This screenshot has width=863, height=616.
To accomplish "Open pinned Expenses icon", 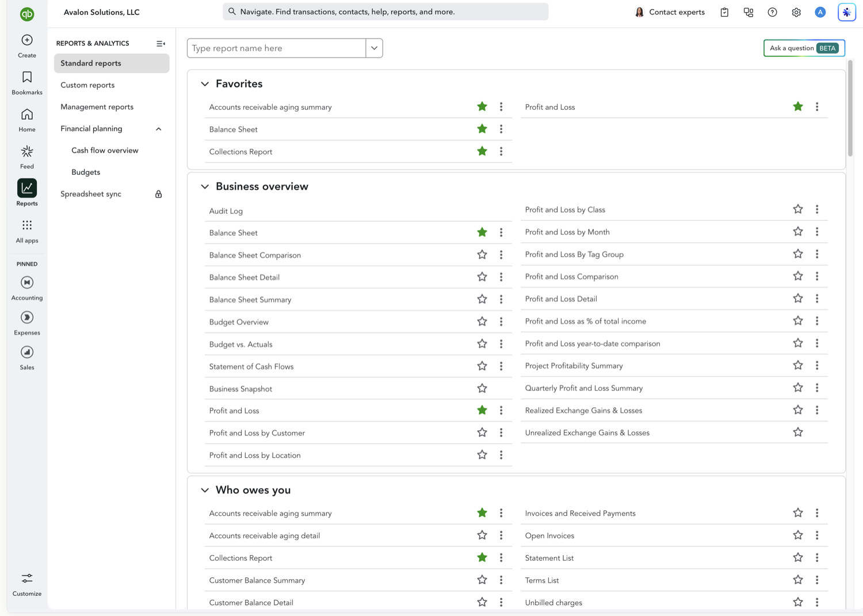I will pyautogui.click(x=27, y=317).
